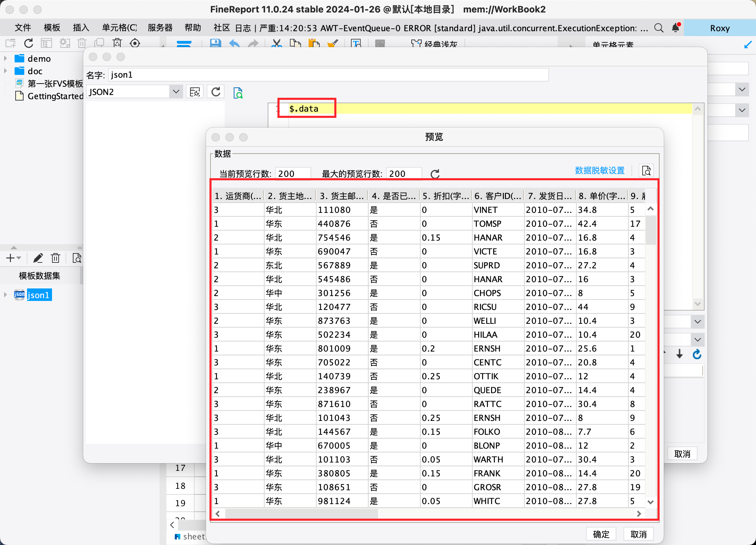Click the search magnifier in menu bar
Screen dimensions: 756x545
click(659, 28)
